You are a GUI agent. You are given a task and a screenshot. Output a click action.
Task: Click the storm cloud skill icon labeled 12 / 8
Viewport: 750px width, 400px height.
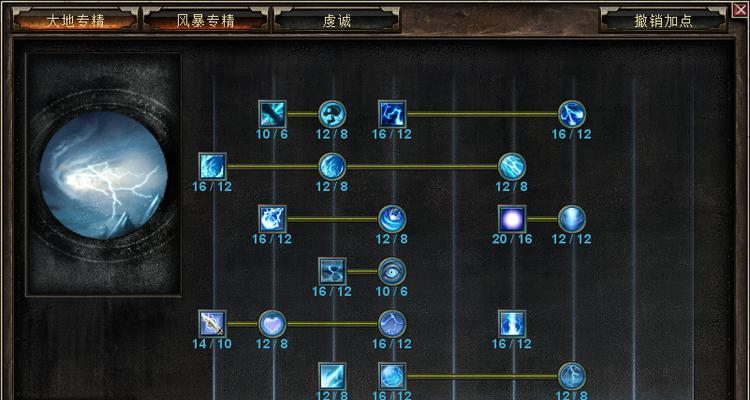point(332,114)
